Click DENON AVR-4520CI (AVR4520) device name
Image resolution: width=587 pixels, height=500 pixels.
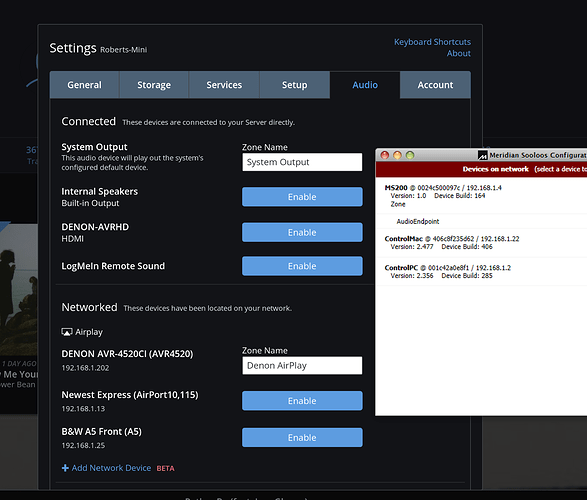127,354
